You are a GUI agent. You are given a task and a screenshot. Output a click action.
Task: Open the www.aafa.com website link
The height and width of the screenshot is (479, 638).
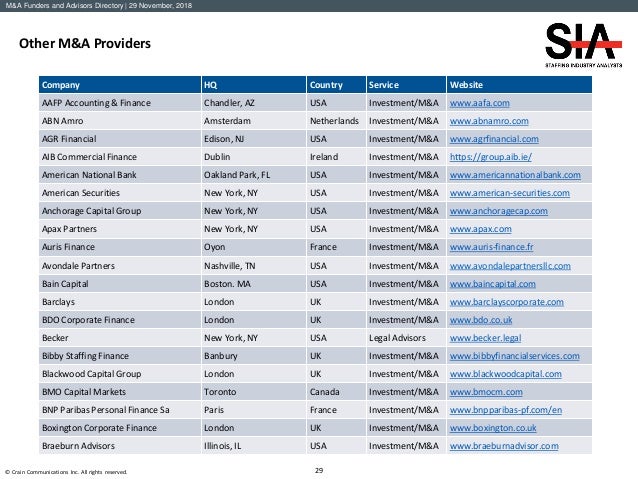[x=479, y=103]
